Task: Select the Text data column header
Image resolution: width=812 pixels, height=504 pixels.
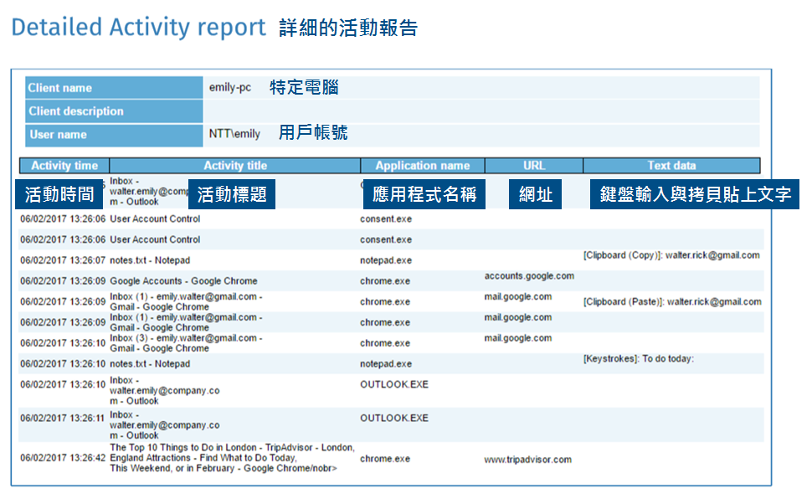Action: 671,166
